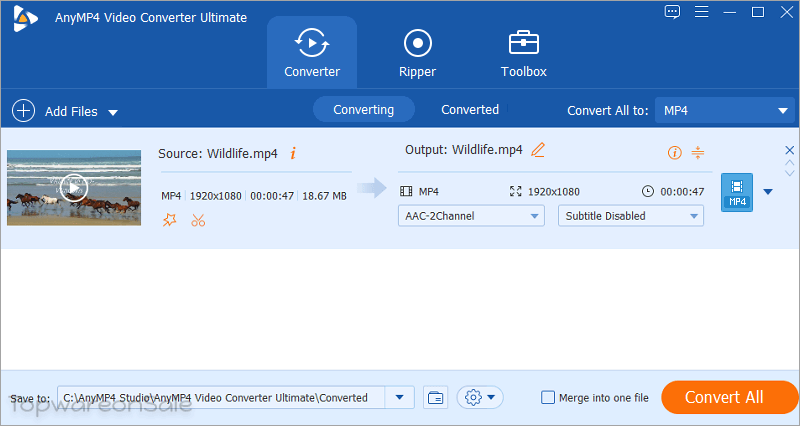
Task: Open the output folder icon
Action: pyautogui.click(x=435, y=397)
